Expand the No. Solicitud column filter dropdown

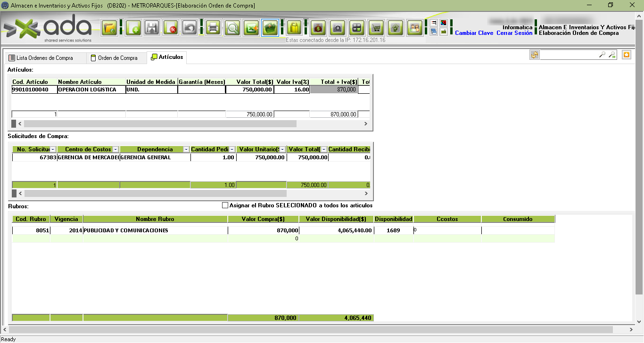53,149
